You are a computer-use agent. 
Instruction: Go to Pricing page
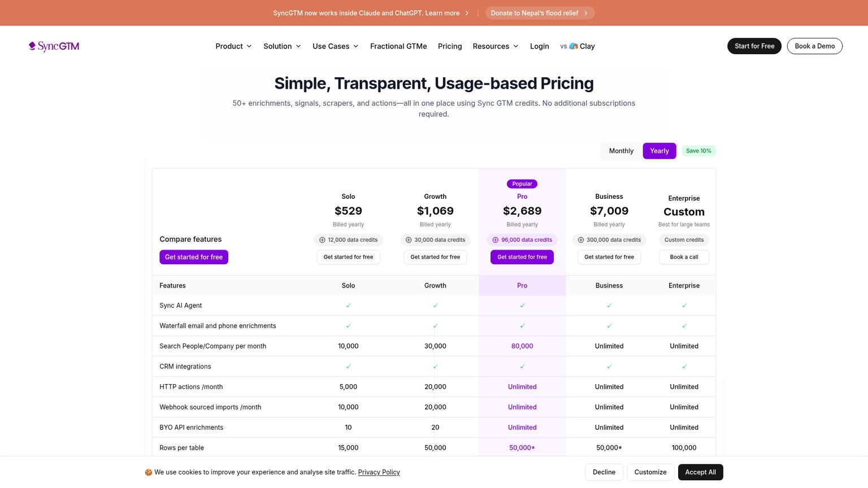[450, 46]
